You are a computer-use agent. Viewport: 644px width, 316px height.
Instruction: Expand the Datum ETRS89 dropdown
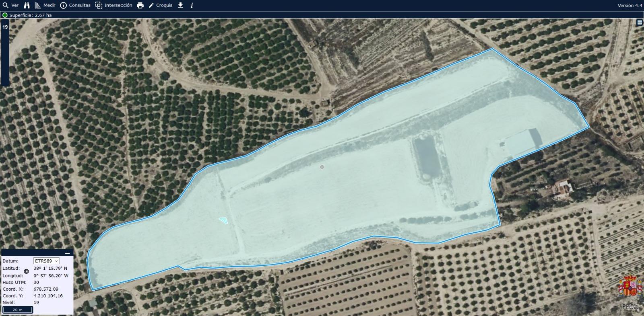(x=46, y=261)
